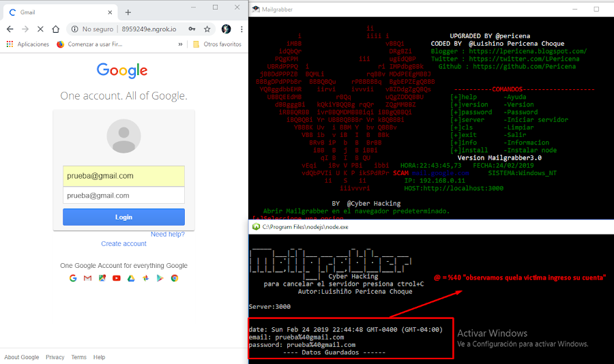
Task: Click the [+]server command line
Action: click(x=509, y=120)
